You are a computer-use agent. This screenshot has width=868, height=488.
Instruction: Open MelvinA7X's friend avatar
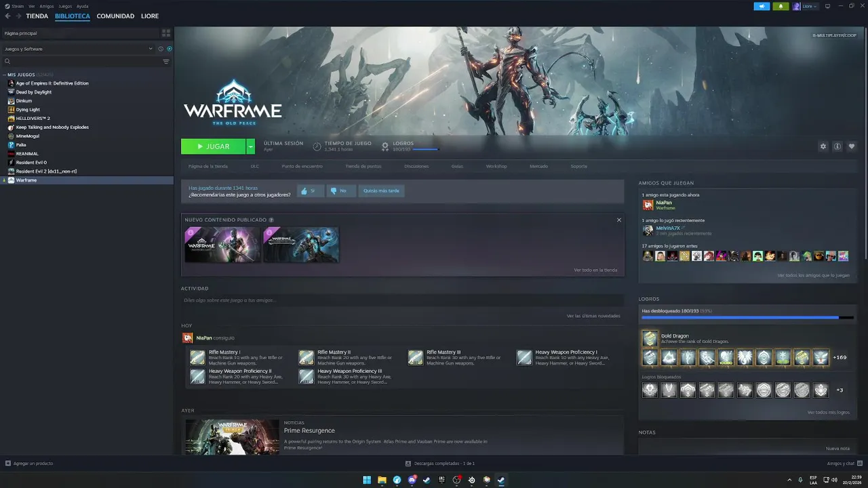pos(648,230)
